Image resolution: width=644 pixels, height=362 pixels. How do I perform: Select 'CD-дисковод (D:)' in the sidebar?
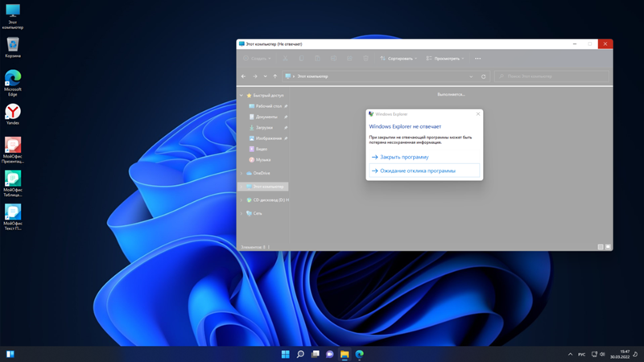coord(267,200)
